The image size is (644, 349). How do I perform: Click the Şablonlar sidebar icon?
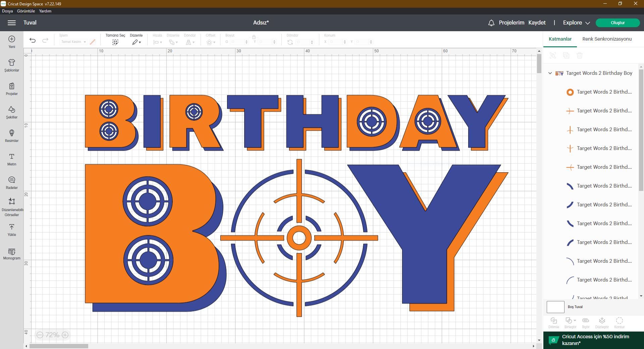(11, 65)
